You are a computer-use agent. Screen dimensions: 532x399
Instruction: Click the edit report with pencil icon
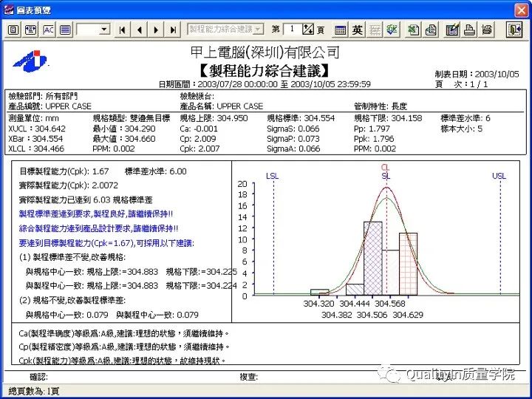point(452,30)
